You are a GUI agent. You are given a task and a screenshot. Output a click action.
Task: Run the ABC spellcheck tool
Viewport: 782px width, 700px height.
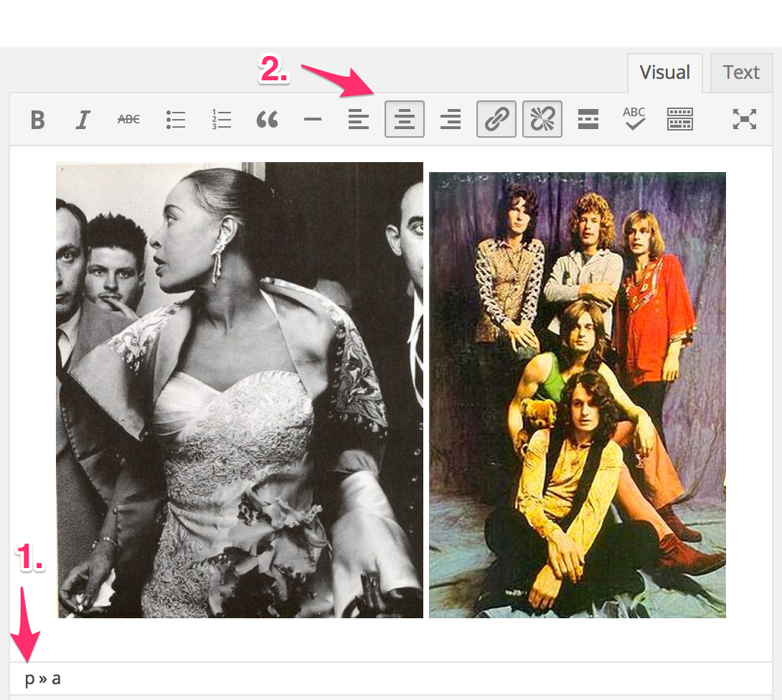[634, 118]
